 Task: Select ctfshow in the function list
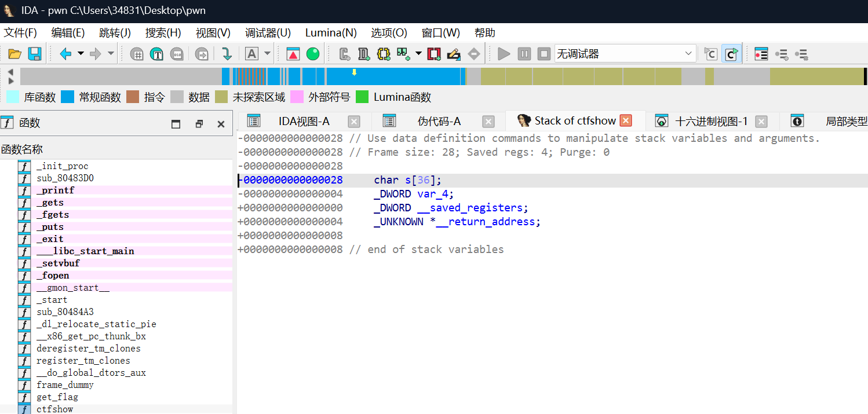55,409
